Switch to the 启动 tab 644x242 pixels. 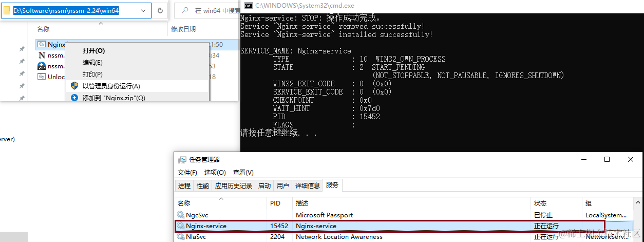pyautogui.click(x=264, y=186)
